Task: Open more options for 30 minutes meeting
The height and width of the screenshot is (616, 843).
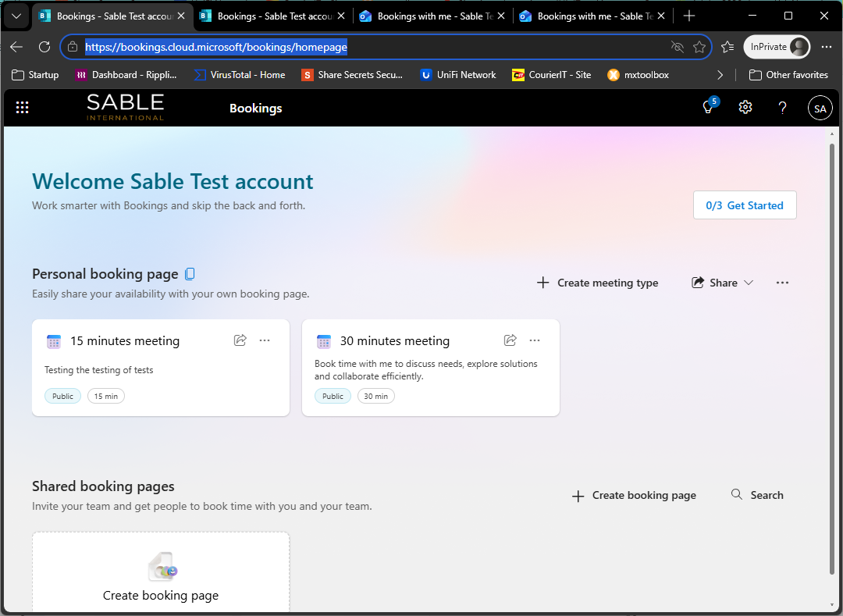Action: (x=535, y=340)
